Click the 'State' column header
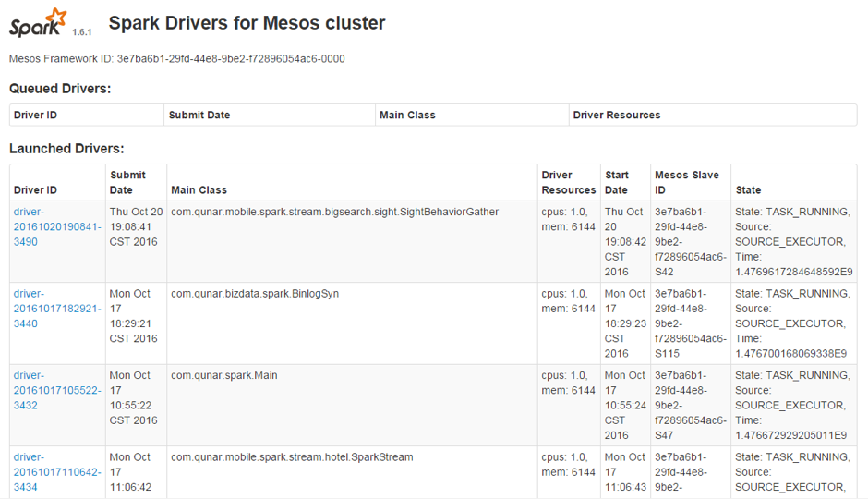 pyautogui.click(x=748, y=190)
